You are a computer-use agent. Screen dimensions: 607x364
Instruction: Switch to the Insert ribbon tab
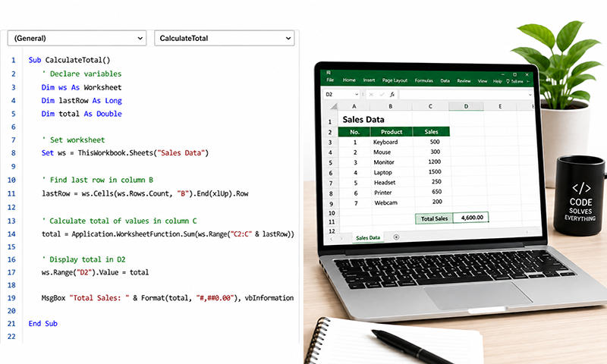tap(369, 80)
